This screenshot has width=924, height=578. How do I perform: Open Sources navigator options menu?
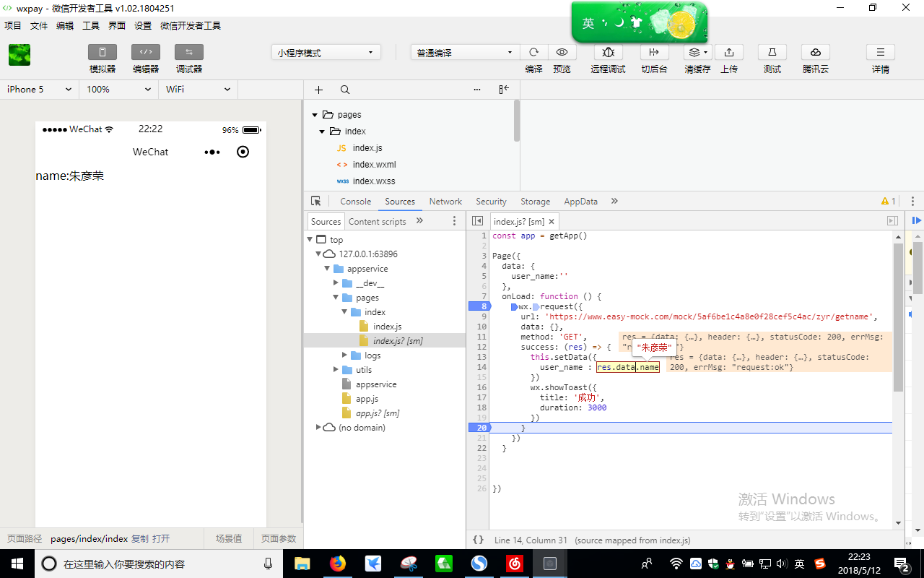click(454, 221)
